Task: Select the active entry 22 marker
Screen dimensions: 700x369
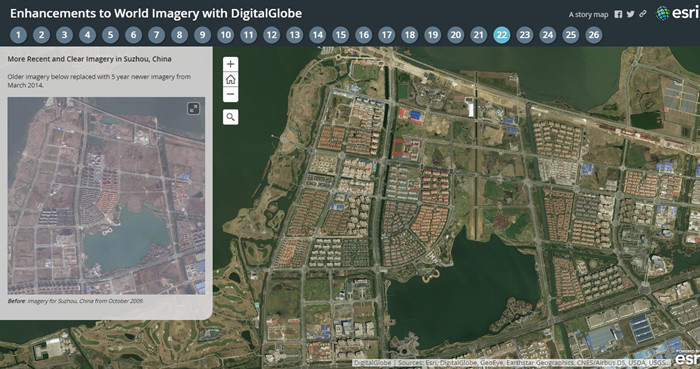Action: pos(502,35)
